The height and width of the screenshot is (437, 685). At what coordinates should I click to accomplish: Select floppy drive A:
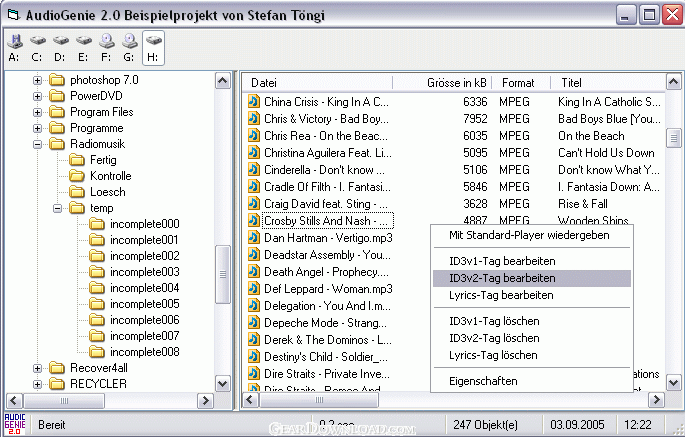click(14, 48)
